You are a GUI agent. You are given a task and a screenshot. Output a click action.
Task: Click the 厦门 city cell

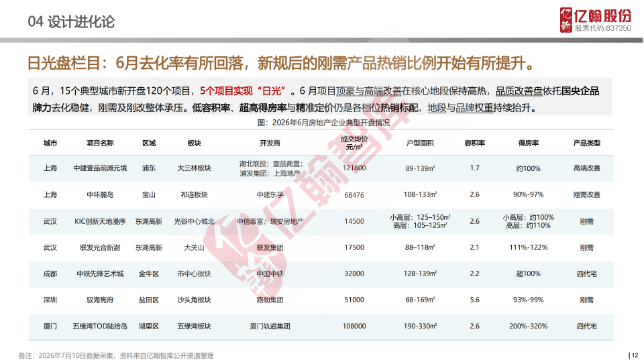pos(50,326)
